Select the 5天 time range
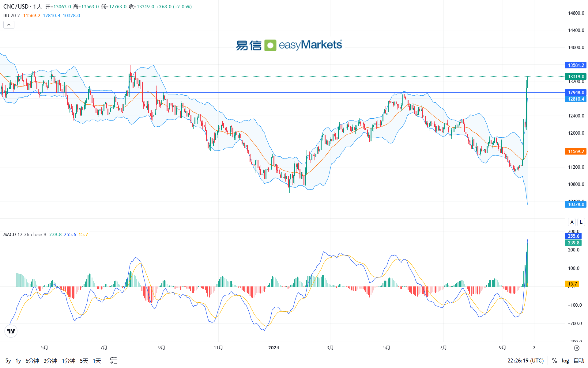Image resolution: width=588 pixels, height=368 pixels. [x=84, y=361]
